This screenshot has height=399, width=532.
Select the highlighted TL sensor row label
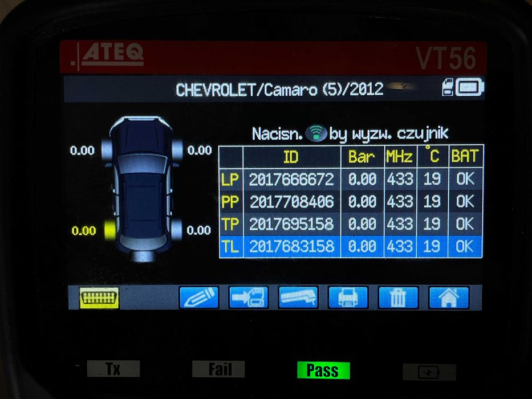point(230,246)
